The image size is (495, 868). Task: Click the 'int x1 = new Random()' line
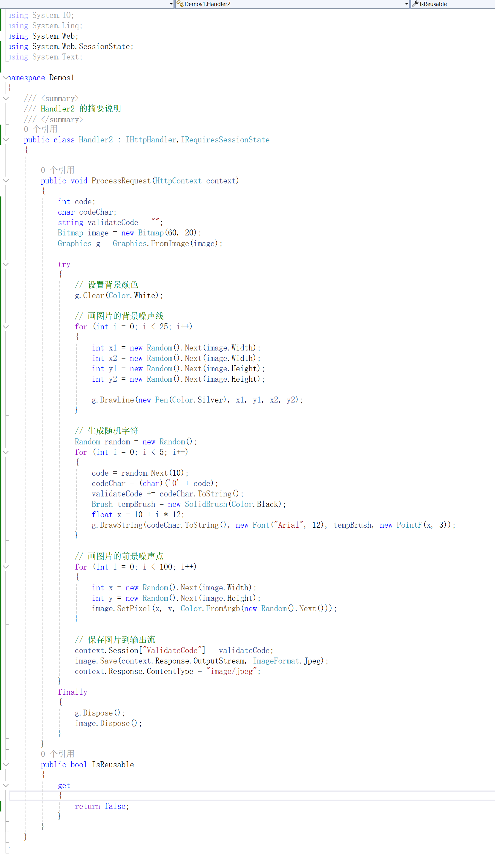(x=176, y=348)
